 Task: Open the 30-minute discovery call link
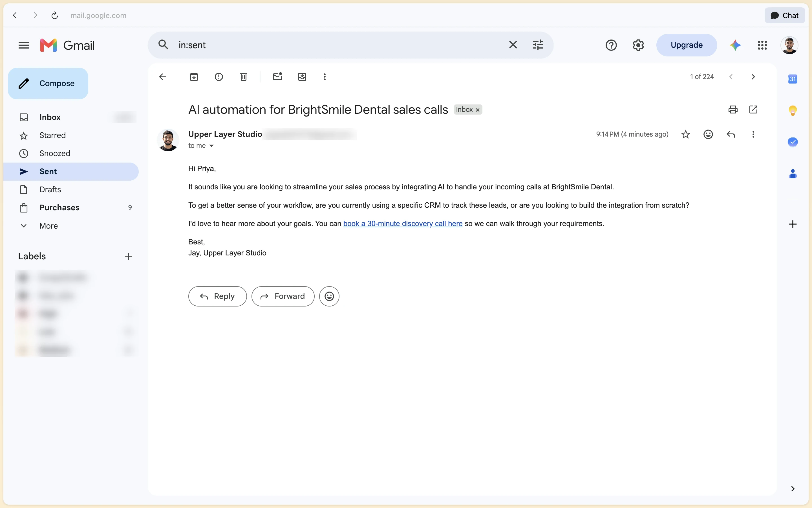403,224
